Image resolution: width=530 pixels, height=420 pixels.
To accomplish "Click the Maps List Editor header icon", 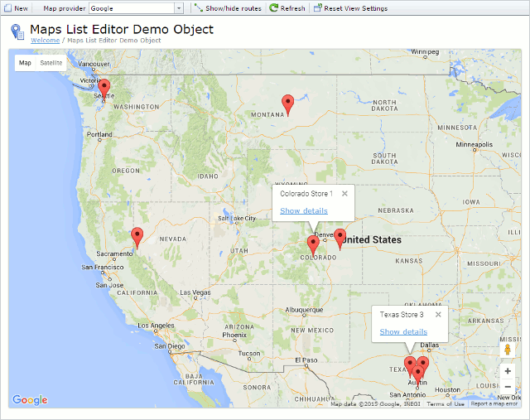I will pos(17,31).
